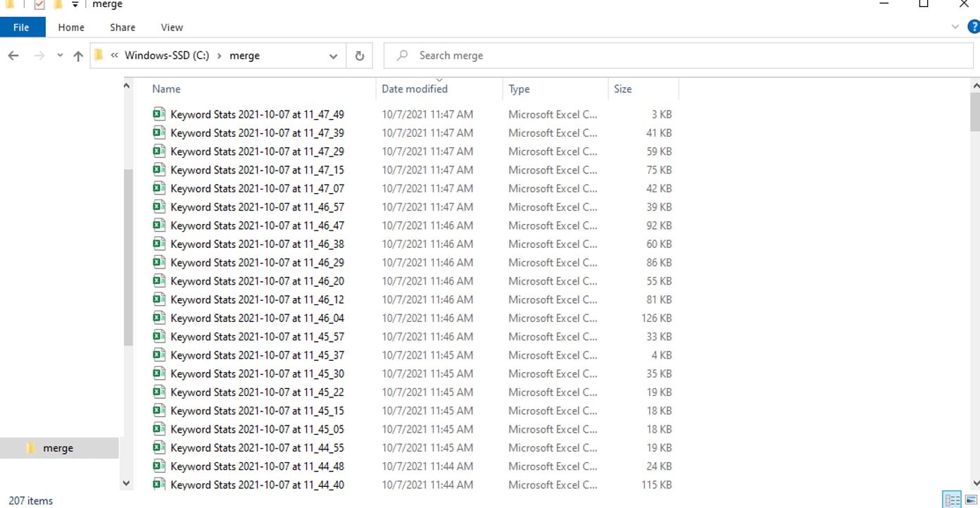The image size is (980, 508).
Task: Select Excel icon of Keyword Stats 11_47_39
Action: (x=159, y=132)
